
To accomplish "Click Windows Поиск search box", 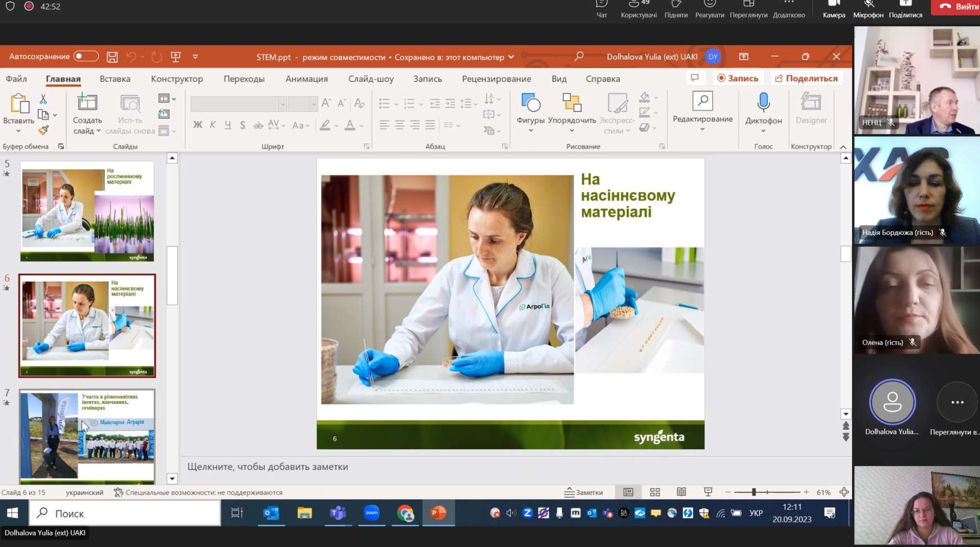I will [125, 513].
